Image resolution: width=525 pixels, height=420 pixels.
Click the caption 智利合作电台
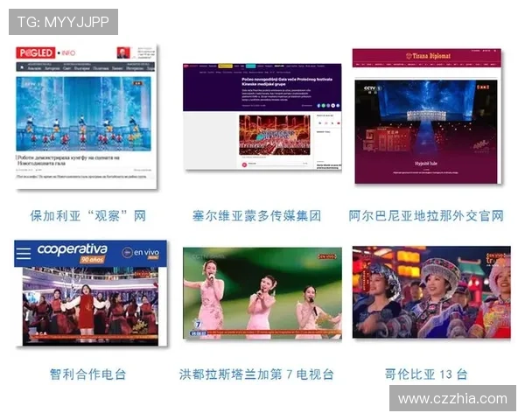88,374
